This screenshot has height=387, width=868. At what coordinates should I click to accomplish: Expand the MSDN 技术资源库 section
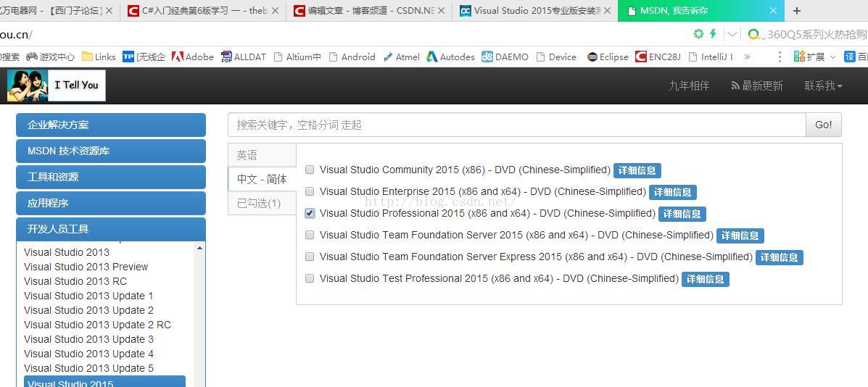pos(111,151)
